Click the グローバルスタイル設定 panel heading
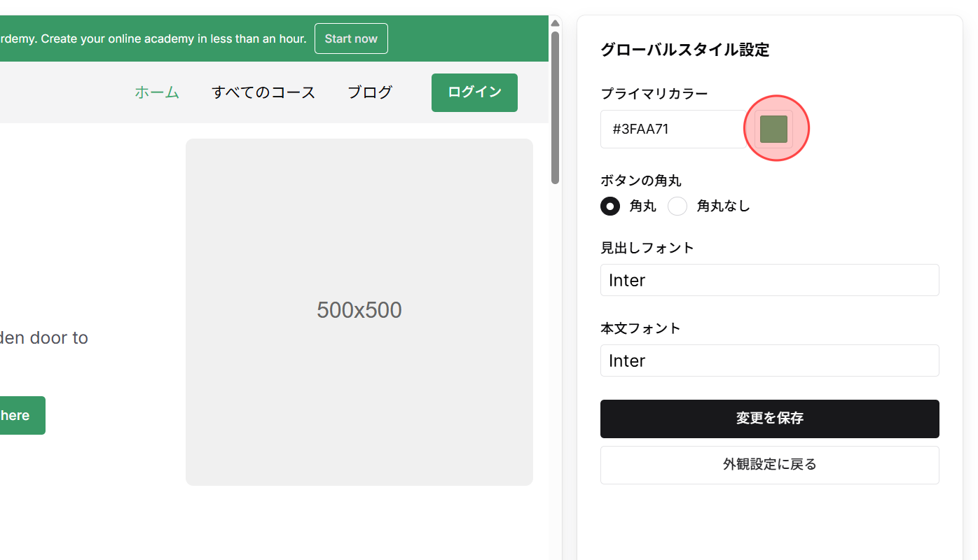The image size is (978, 560). pyautogui.click(x=684, y=50)
